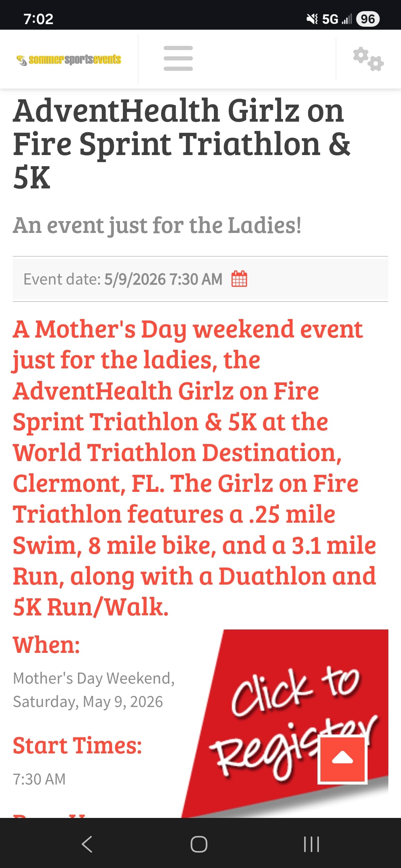Tap the event date 5/9/2026 7:30 AM
The width and height of the screenshot is (401, 868).
click(163, 279)
